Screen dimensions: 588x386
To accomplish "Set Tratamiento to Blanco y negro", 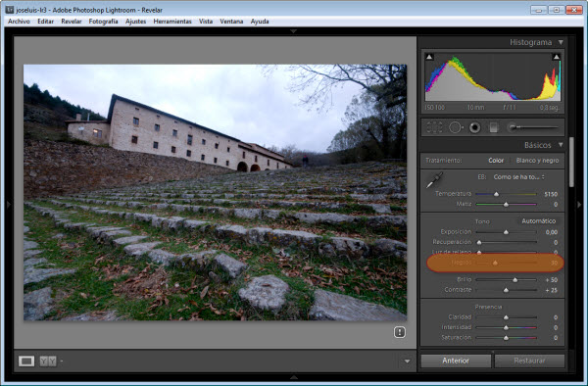I will tap(537, 160).
